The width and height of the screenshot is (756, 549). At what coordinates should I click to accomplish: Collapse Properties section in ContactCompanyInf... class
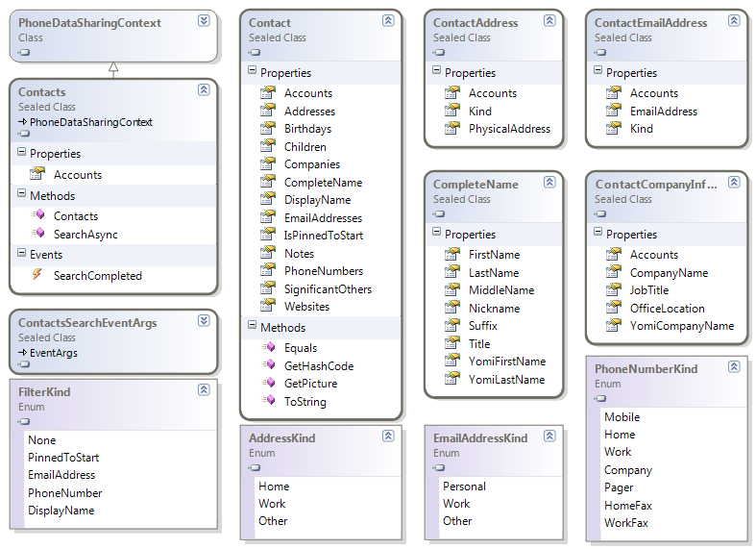(597, 232)
